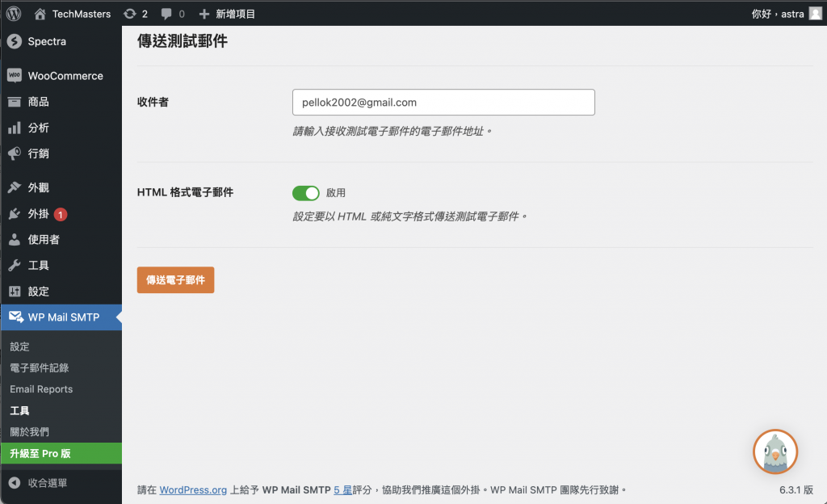
Task: Select the bold 工具 submenu item
Action: [19, 410]
